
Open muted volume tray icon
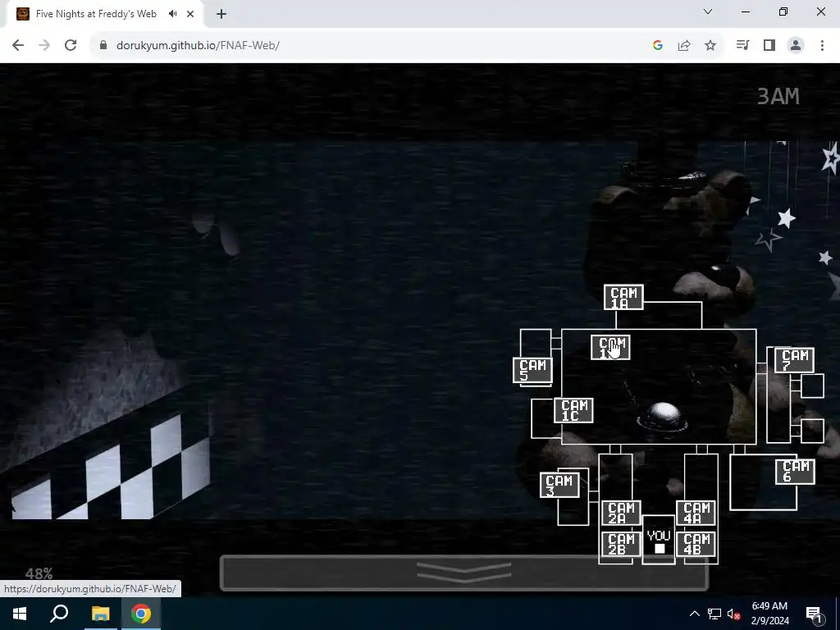pyautogui.click(x=734, y=614)
